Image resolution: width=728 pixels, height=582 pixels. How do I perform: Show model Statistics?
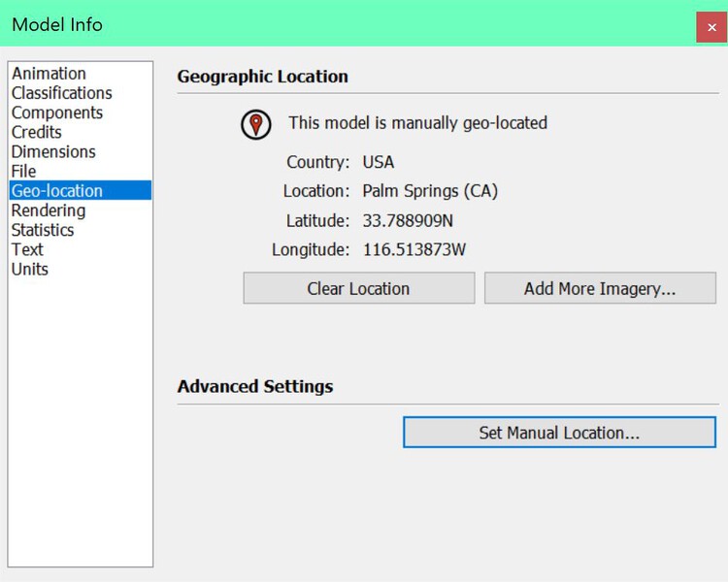[43, 230]
